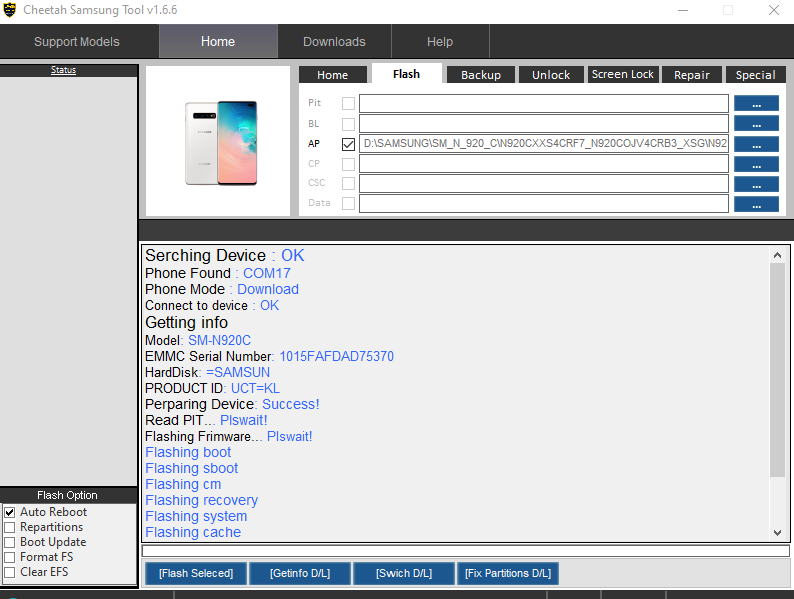Screen dimensions: 794x599
Task: Enable the Data checkbox
Action: click(348, 203)
